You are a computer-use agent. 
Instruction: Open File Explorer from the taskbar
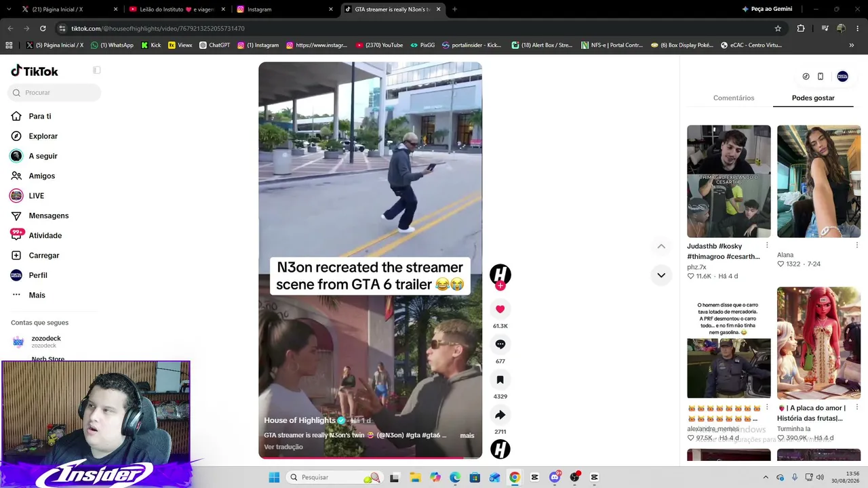coord(415,477)
